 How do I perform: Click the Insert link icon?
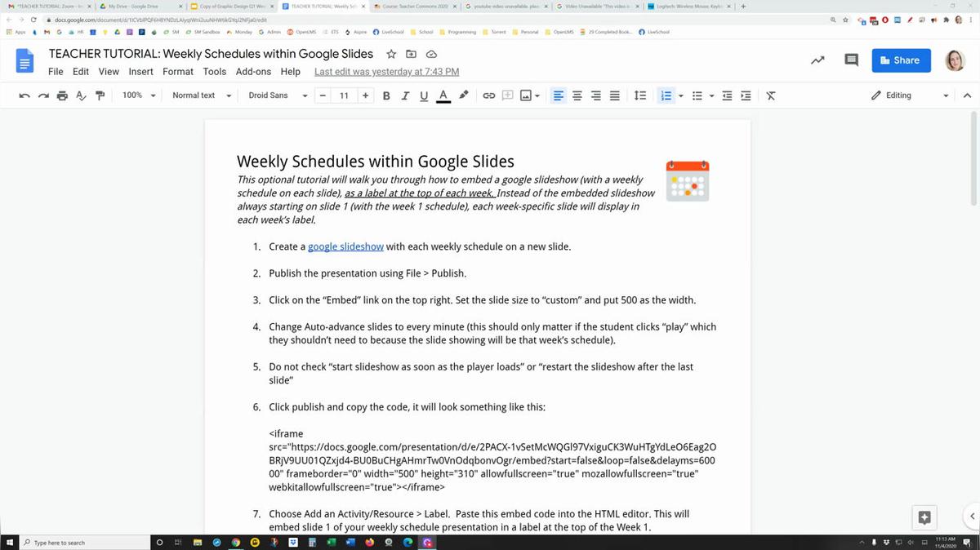(489, 95)
